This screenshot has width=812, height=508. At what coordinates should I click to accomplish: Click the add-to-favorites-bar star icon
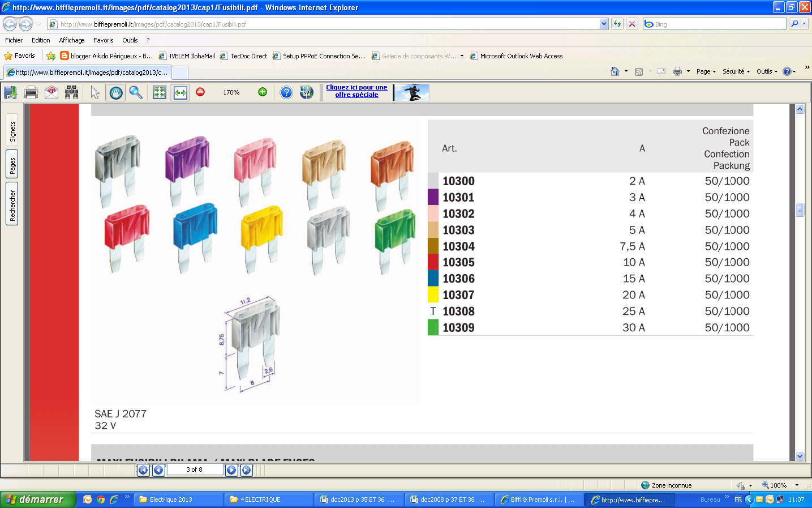click(x=51, y=56)
